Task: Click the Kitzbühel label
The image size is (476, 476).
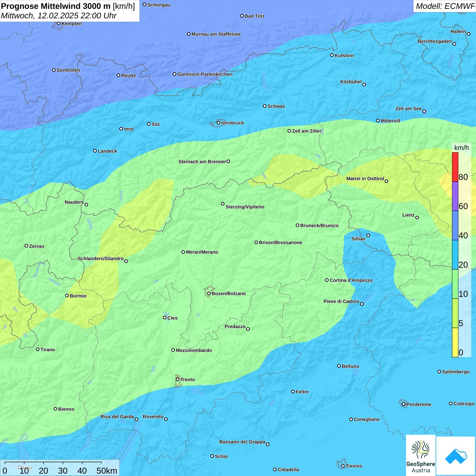Action: click(x=351, y=82)
